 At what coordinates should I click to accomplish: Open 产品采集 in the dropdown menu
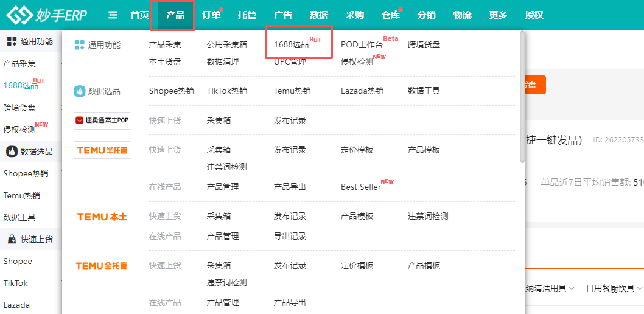click(165, 45)
